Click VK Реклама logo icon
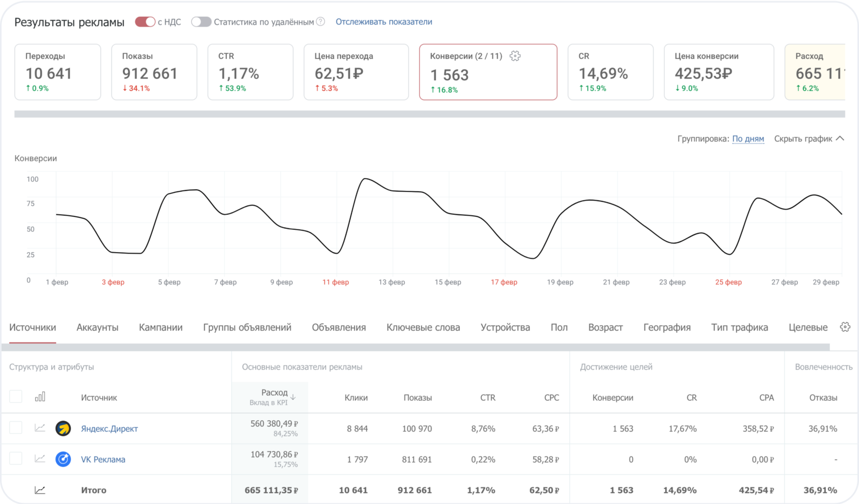859x504 pixels. (x=63, y=459)
